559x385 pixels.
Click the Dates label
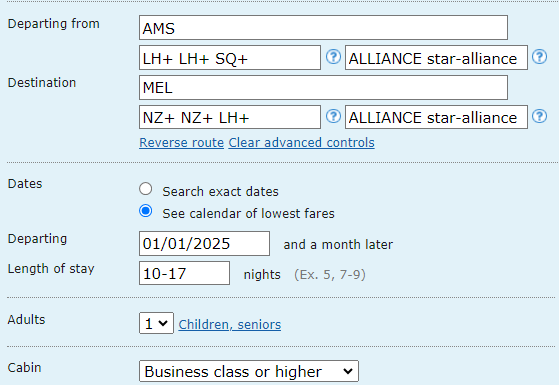coord(25,184)
